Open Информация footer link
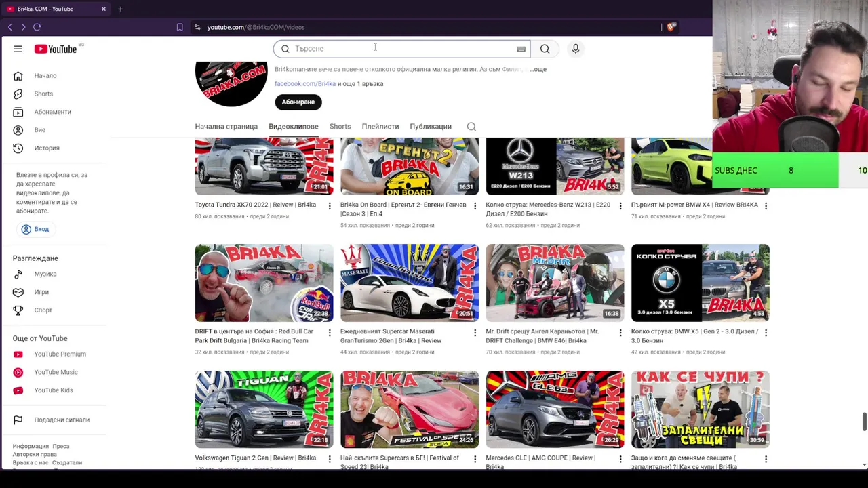Viewport: 868px width, 488px height. 31,447
